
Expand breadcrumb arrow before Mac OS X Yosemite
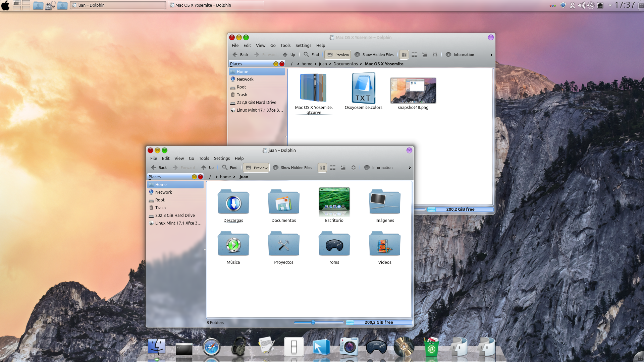[x=361, y=64]
